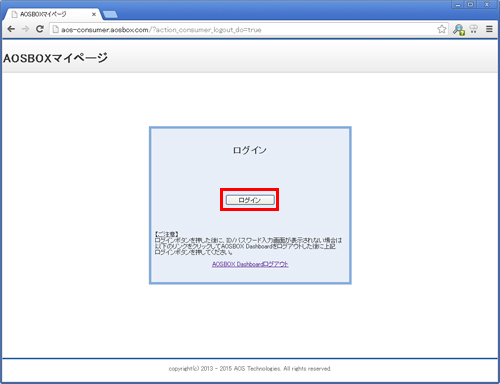Reload the page with the refresh icon
Screen dimensions: 500x384
coord(40,29)
